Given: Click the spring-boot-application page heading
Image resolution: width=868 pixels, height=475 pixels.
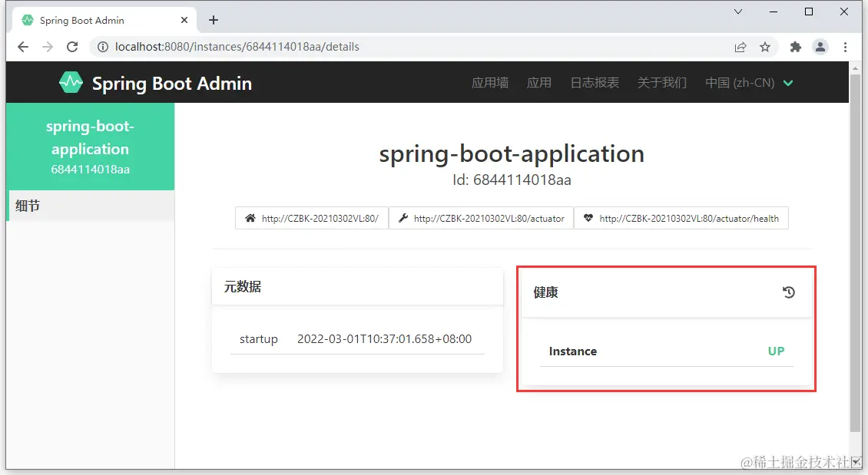Looking at the screenshot, I should [512, 154].
